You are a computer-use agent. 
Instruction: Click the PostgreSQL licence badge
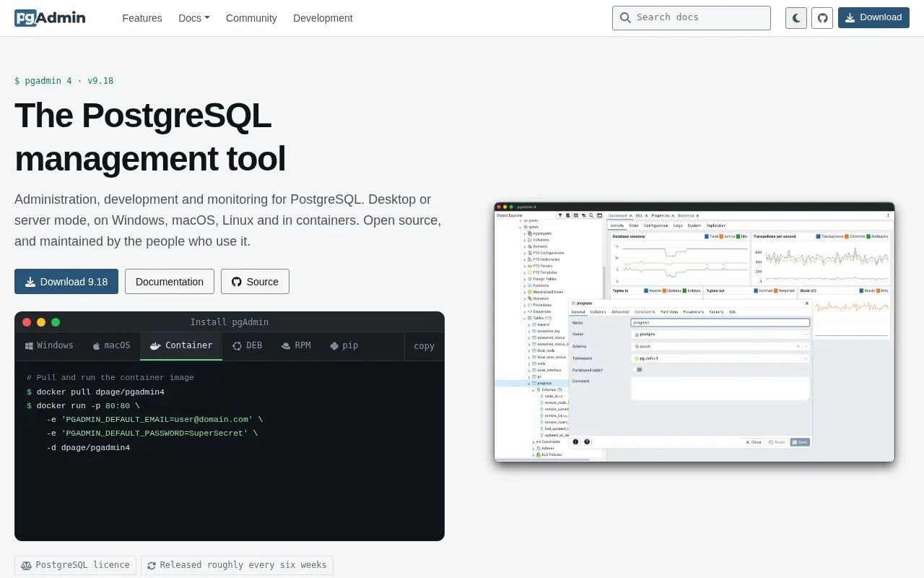(x=75, y=565)
